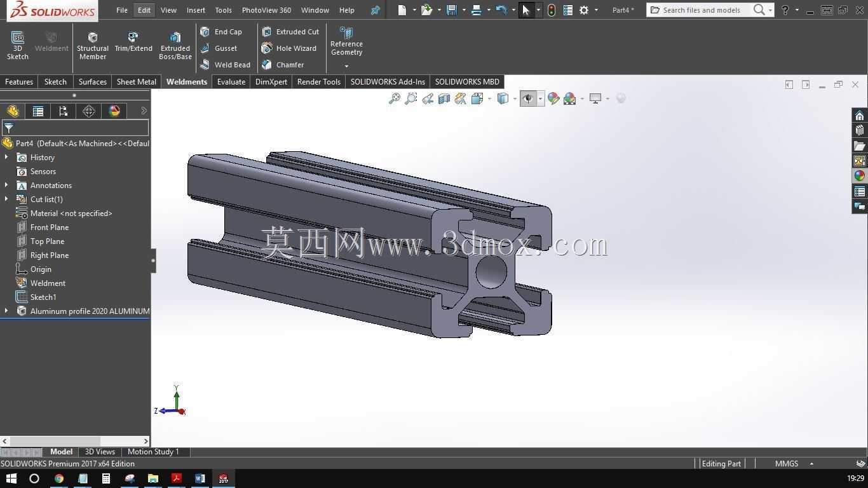Apply a Chamfer

[283, 65]
